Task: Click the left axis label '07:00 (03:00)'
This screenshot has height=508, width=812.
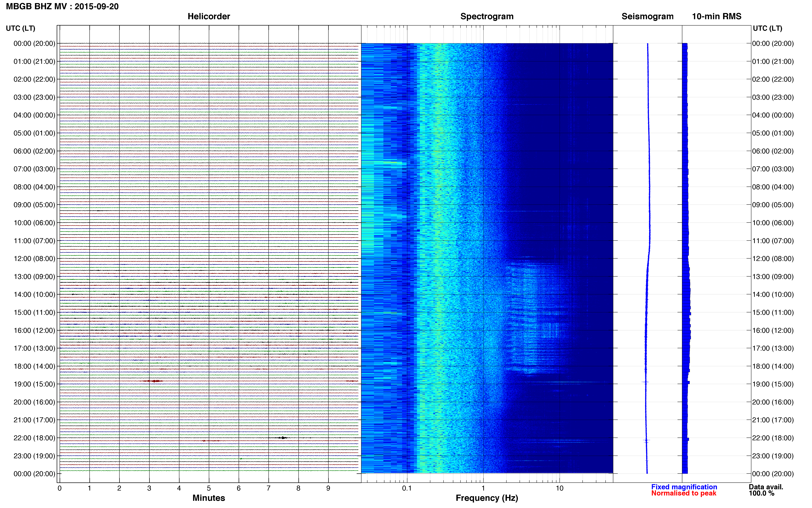Action: coord(34,169)
